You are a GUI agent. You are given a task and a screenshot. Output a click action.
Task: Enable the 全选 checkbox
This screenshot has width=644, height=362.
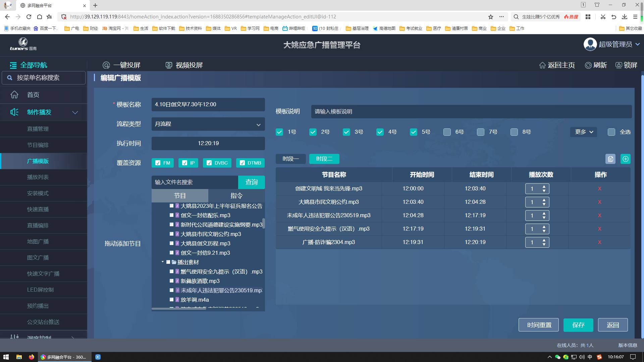(x=611, y=132)
